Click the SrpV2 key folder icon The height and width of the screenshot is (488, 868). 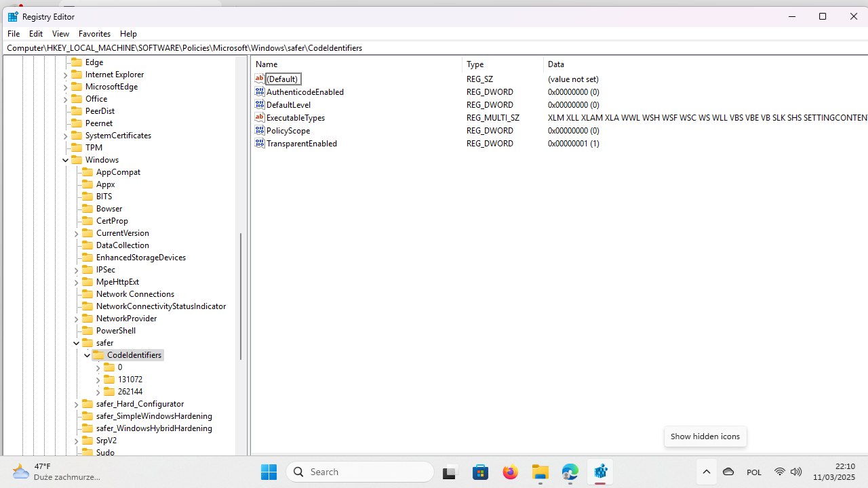point(87,440)
